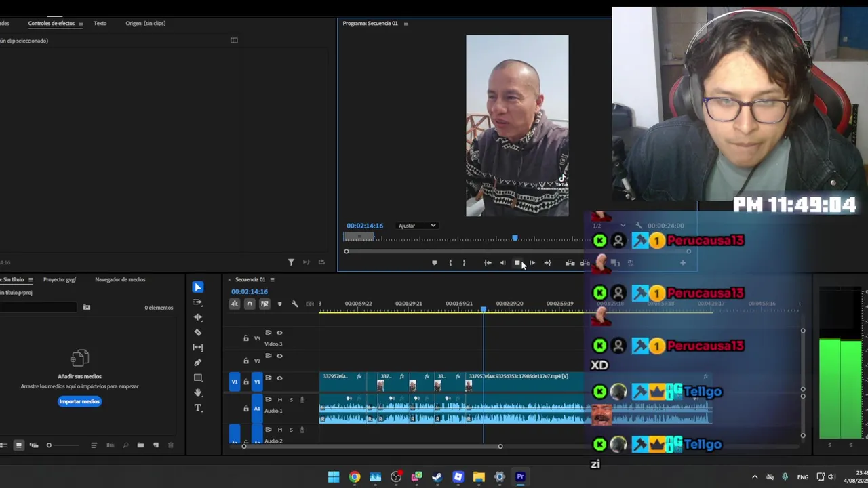Image resolution: width=868 pixels, height=488 pixels.
Task: Click the sort icons button in Project panel
Action: pos(94,445)
